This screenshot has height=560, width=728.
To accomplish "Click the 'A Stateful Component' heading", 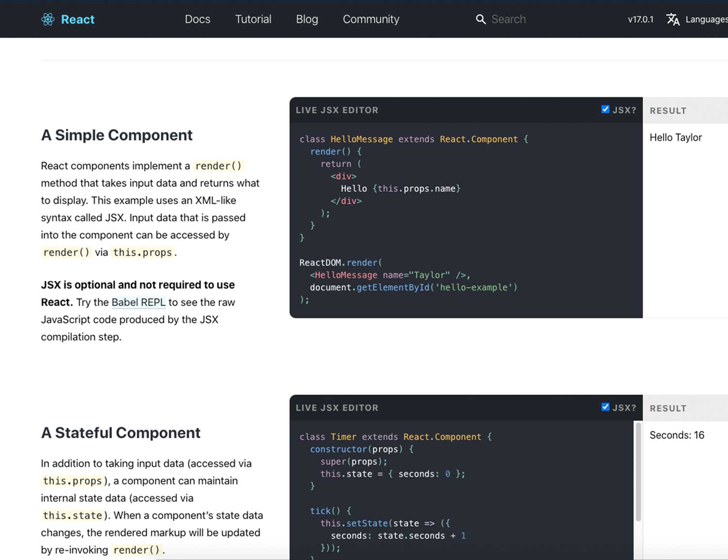I will (x=121, y=432).
